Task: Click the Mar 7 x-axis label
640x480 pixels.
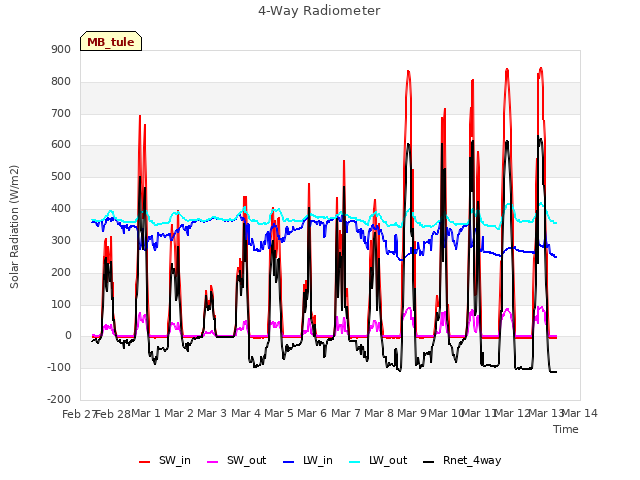Action: click(346, 413)
